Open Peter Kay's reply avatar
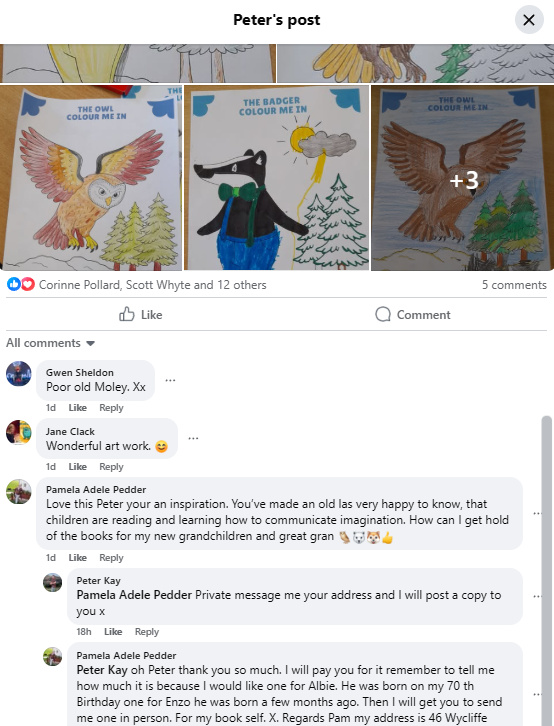 52,582
